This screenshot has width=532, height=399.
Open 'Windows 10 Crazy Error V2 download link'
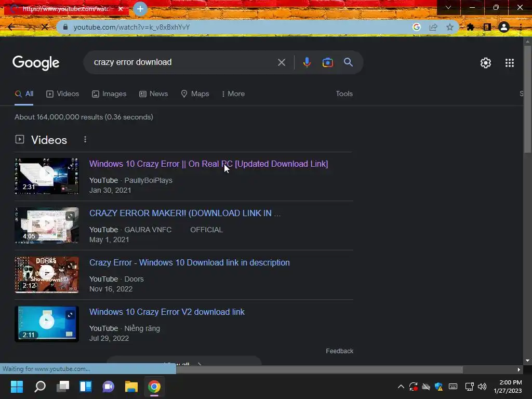tap(167, 312)
